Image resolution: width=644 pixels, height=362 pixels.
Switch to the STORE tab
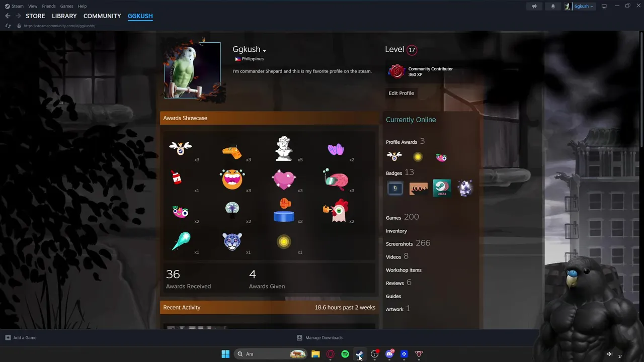(x=35, y=16)
